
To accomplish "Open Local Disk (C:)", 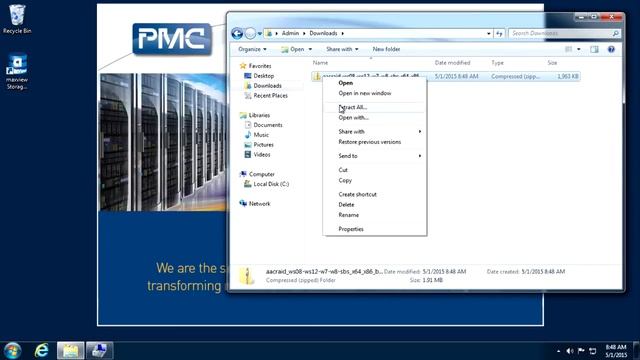I will tap(267, 184).
